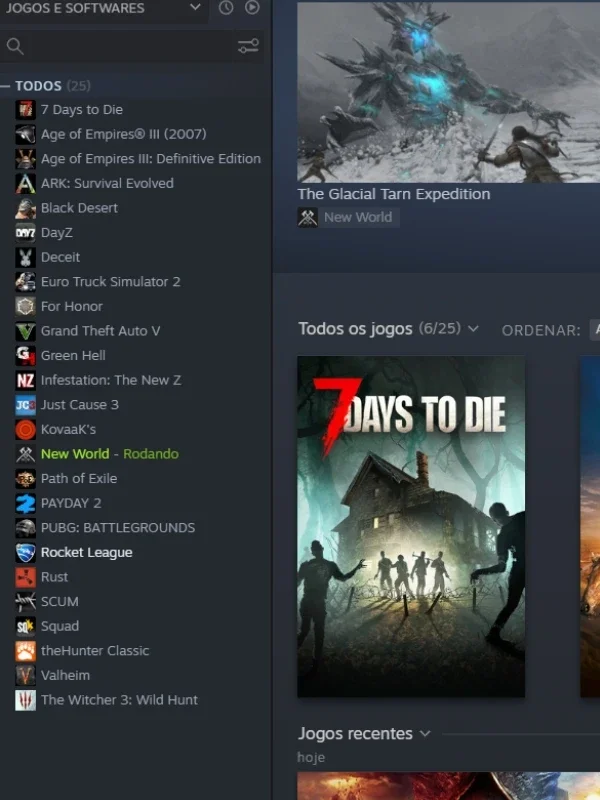Select the Rust game icon
The width and height of the screenshot is (600, 800).
25,577
